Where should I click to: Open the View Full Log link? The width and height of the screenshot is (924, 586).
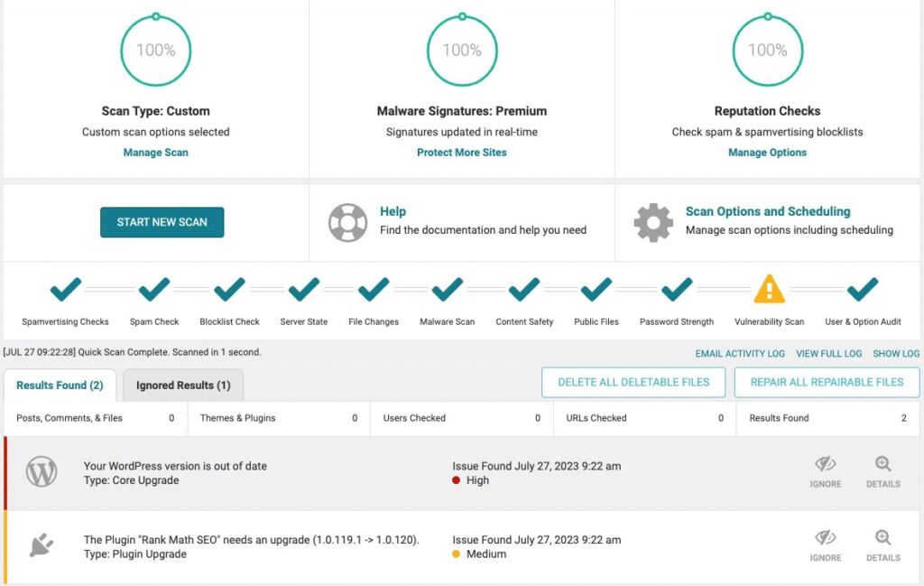828,354
